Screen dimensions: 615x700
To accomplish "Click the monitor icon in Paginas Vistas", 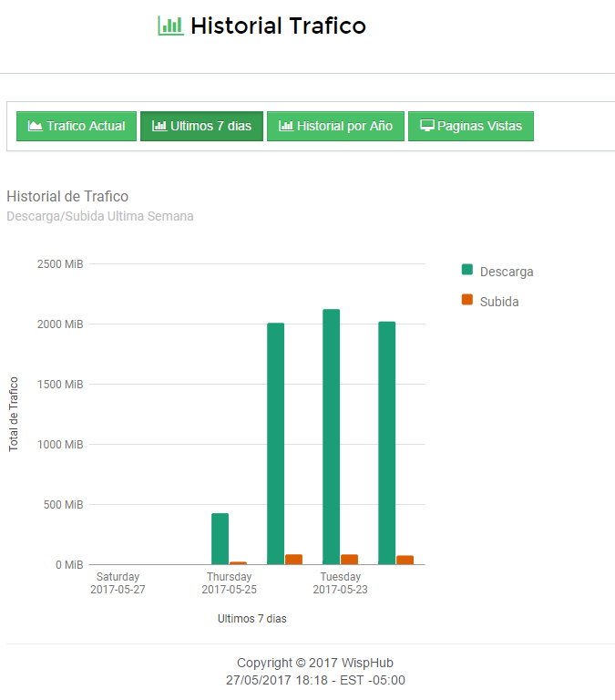I will (x=426, y=126).
